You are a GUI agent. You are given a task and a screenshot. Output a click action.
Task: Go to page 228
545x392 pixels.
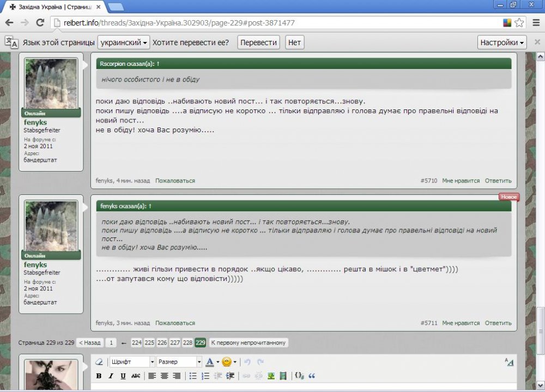pos(187,342)
